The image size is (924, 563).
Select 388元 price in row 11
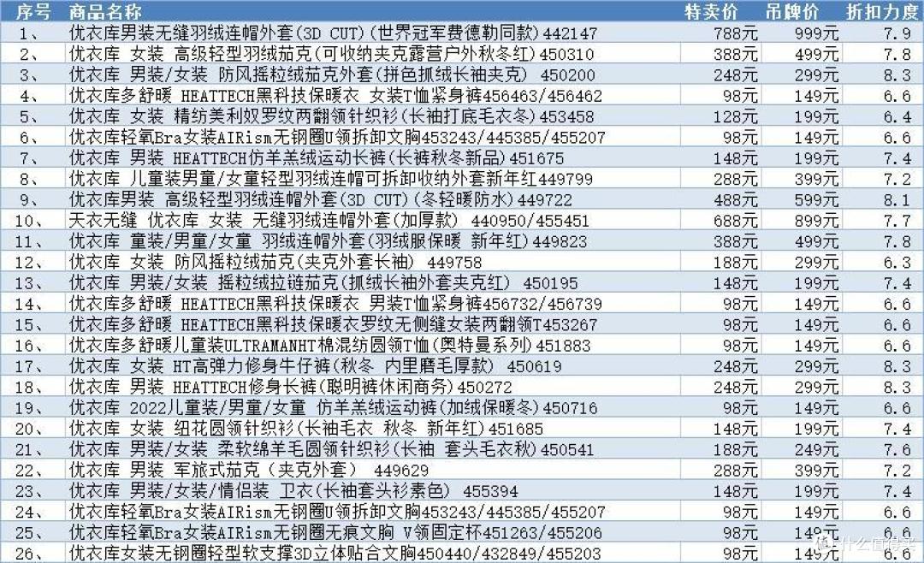pyautogui.click(x=736, y=241)
